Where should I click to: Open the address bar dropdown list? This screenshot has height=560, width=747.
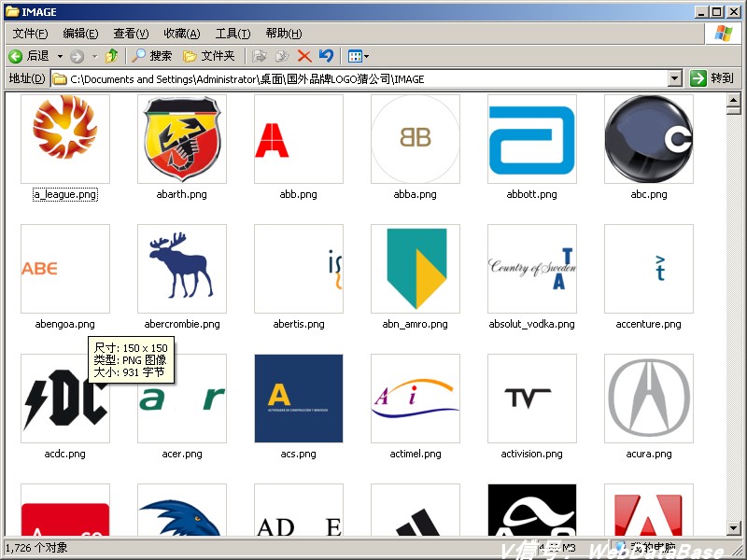pyautogui.click(x=674, y=79)
